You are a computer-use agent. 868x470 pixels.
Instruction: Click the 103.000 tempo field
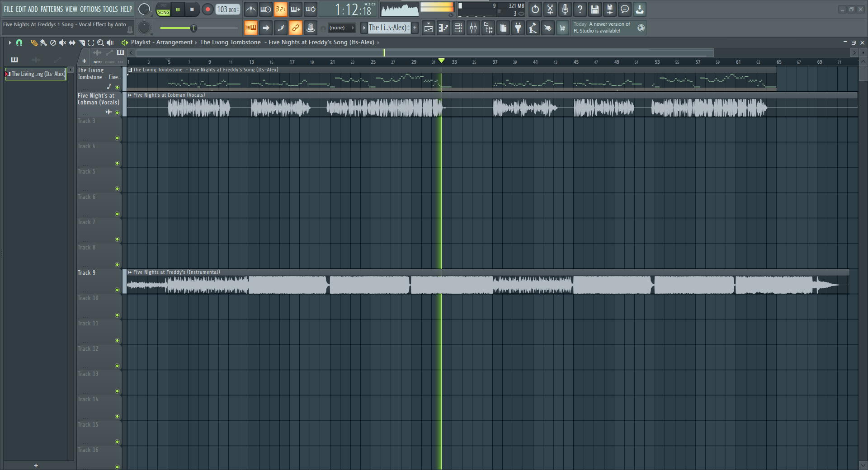pyautogui.click(x=228, y=9)
